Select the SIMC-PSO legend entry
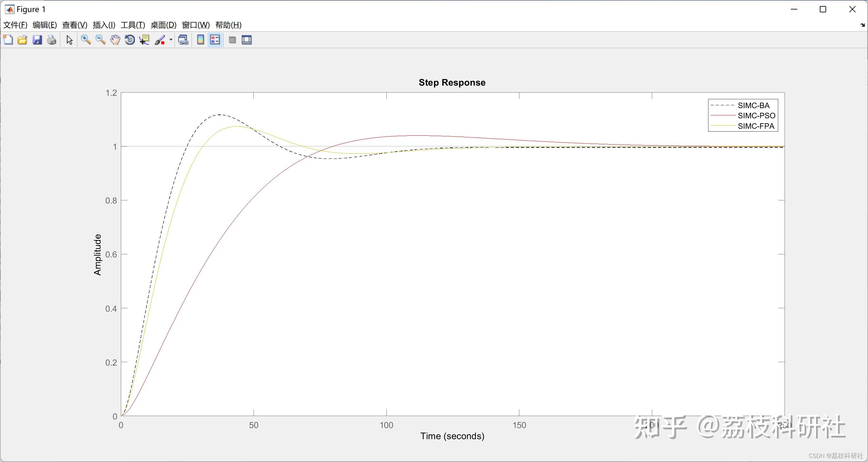This screenshot has width=868, height=462. coord(756,115)
